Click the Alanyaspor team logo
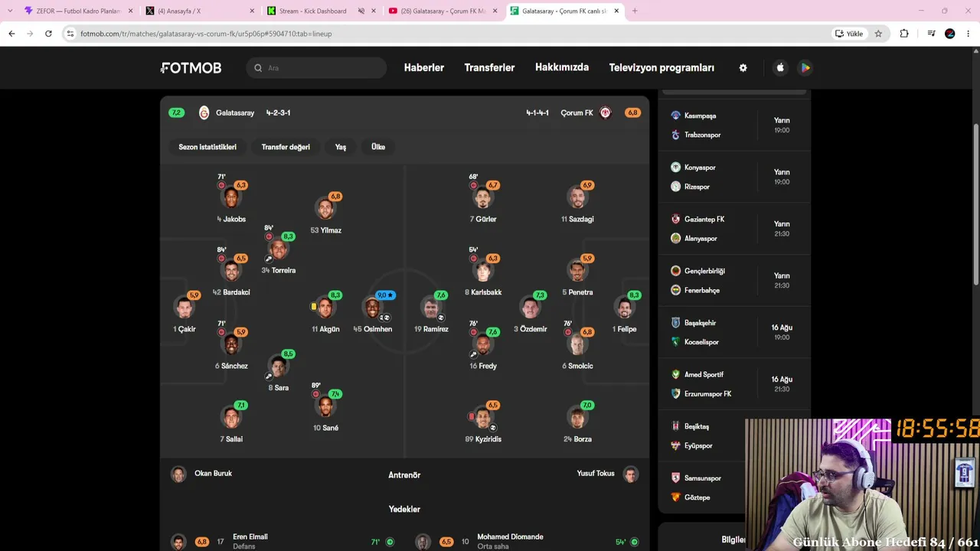The image size is (980, 551). tap(675, 238)
